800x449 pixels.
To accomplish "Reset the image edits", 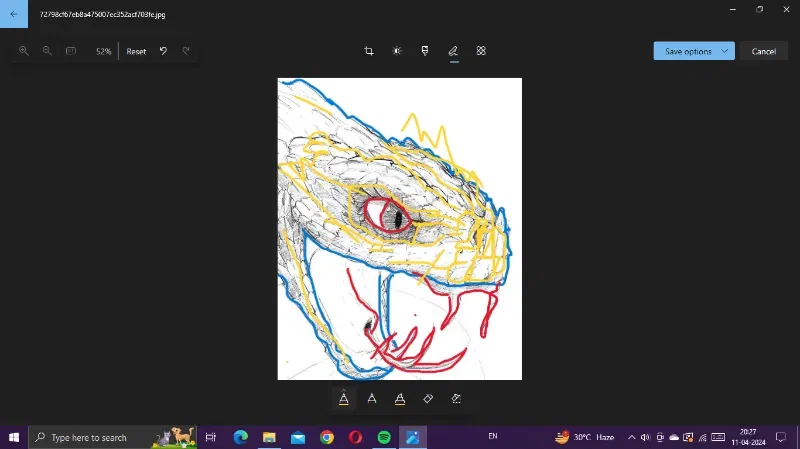I will (x=136, y=51).
